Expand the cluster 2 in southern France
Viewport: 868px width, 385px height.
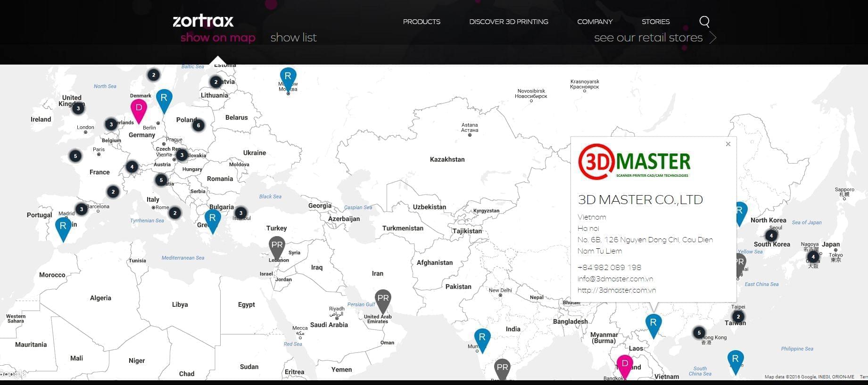113,192
